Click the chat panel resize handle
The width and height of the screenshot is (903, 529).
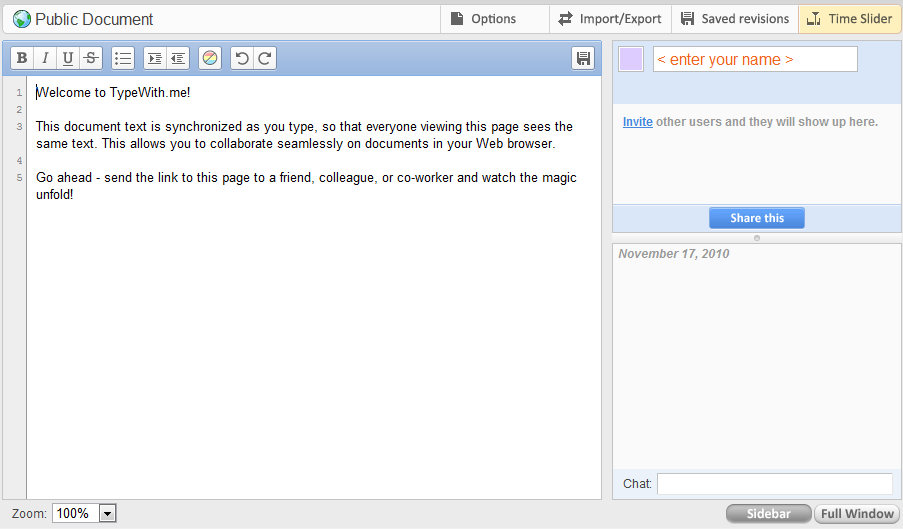pos(757,238)
